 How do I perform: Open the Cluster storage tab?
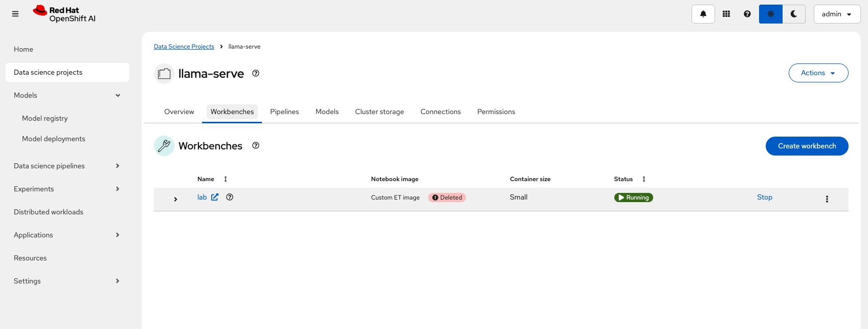(380, 112)
